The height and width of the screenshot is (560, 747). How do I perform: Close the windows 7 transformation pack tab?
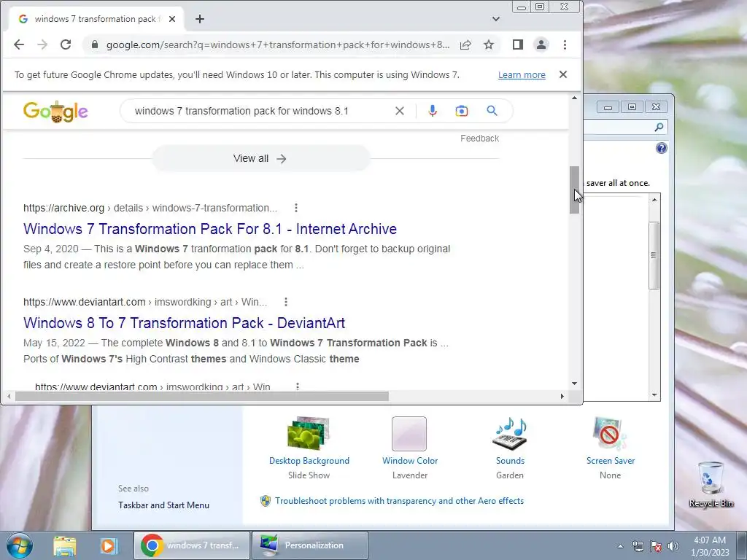(172, 19)
